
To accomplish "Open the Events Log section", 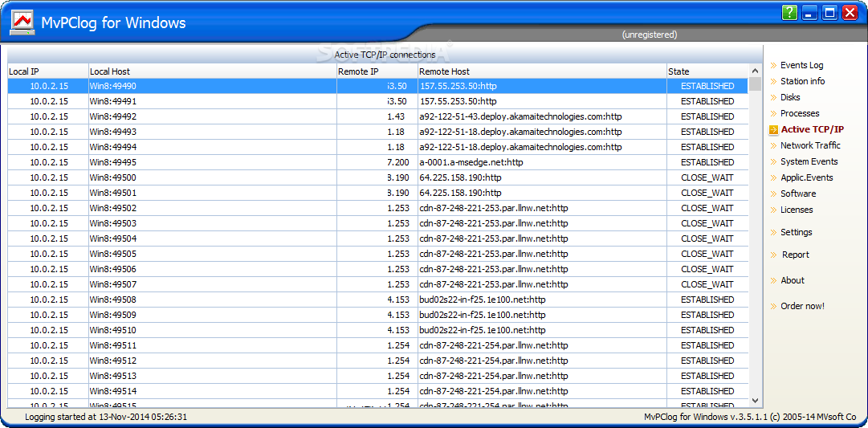I will (x=801, y=65).
